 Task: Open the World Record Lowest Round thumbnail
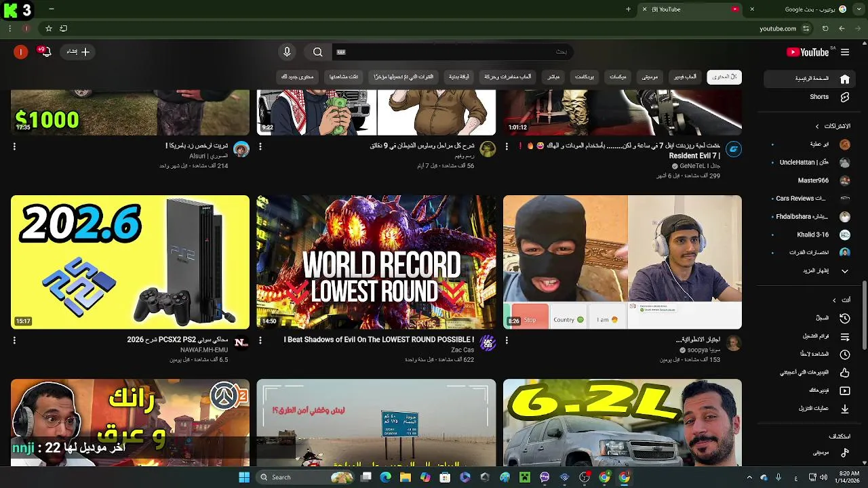(376, 262)
